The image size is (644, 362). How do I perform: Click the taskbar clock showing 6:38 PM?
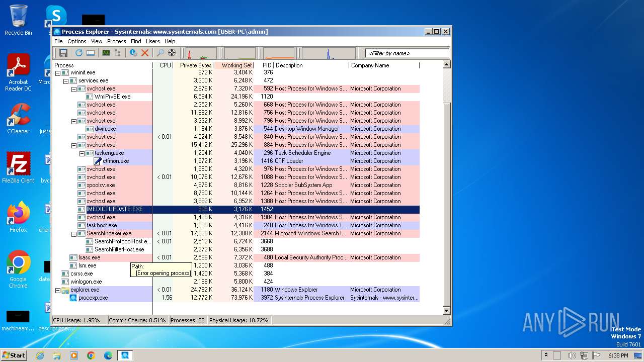tap(618, 355)
